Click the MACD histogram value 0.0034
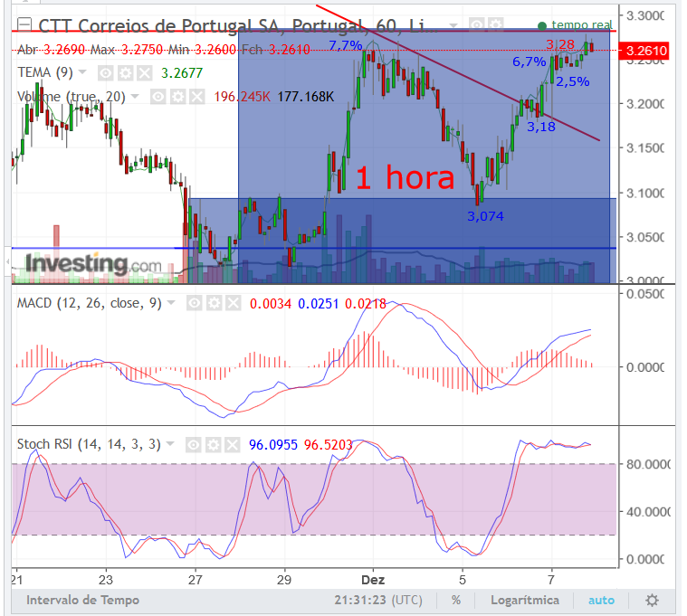Image resolution: width=687 pixels, height=616 pixels. click(x=271, y=304)
